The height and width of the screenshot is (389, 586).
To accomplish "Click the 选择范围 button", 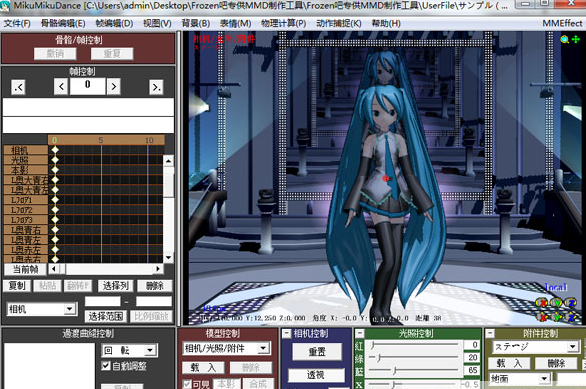I will coord(106,317).
